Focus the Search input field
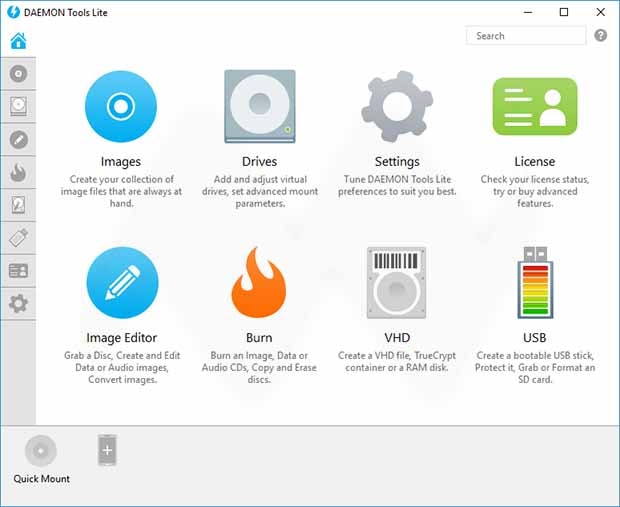This screenshot has height=507, width=620. point(526,36)
